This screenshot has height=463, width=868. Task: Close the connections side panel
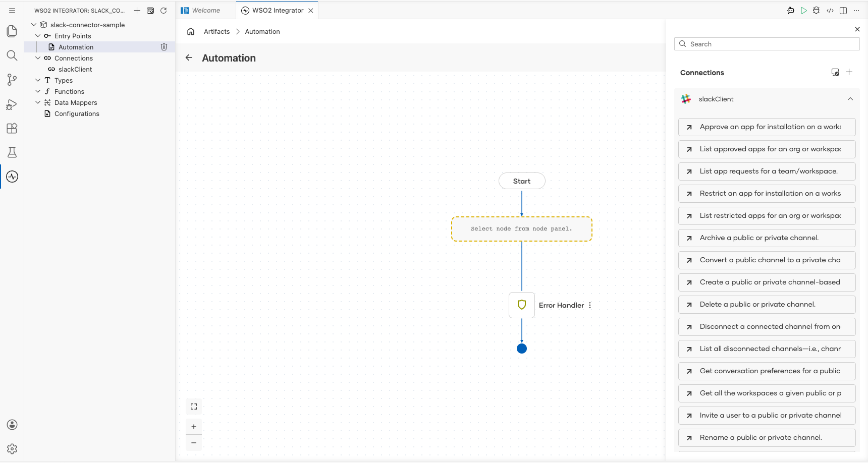pos(857,29)
